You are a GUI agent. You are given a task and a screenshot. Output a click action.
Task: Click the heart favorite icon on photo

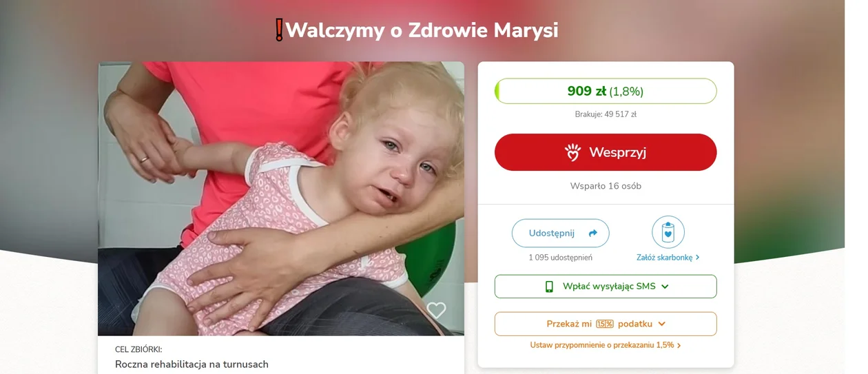[x=436, y=311]
